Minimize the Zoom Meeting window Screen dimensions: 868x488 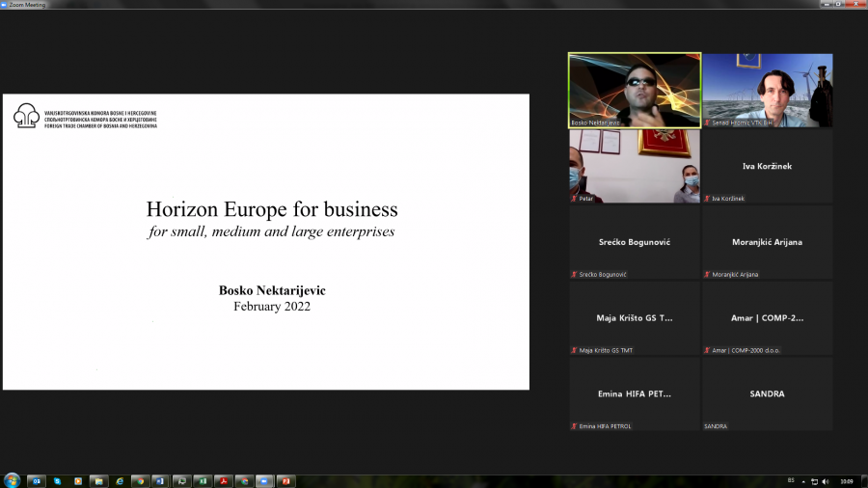[x=827, y=4]
